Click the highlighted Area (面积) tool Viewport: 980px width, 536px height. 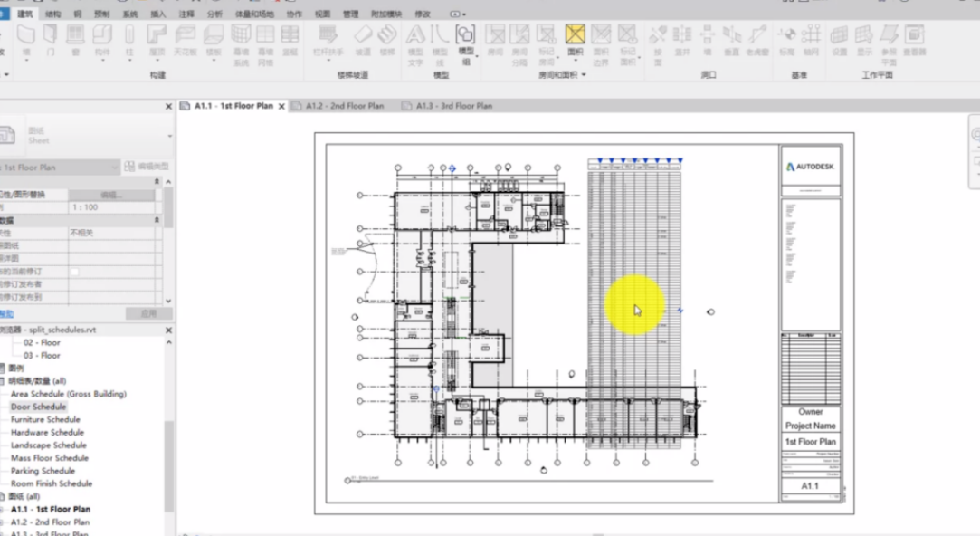pyautogui.click(x=575, y=41)
